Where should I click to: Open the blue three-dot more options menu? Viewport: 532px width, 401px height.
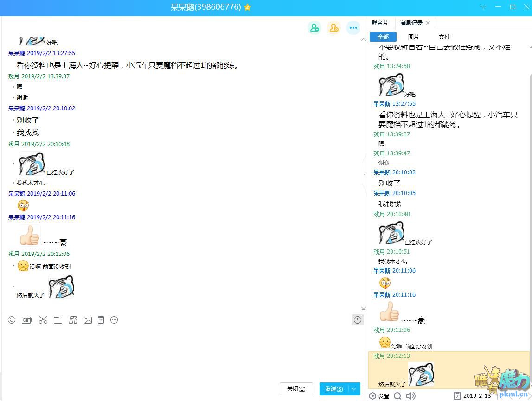353,28
